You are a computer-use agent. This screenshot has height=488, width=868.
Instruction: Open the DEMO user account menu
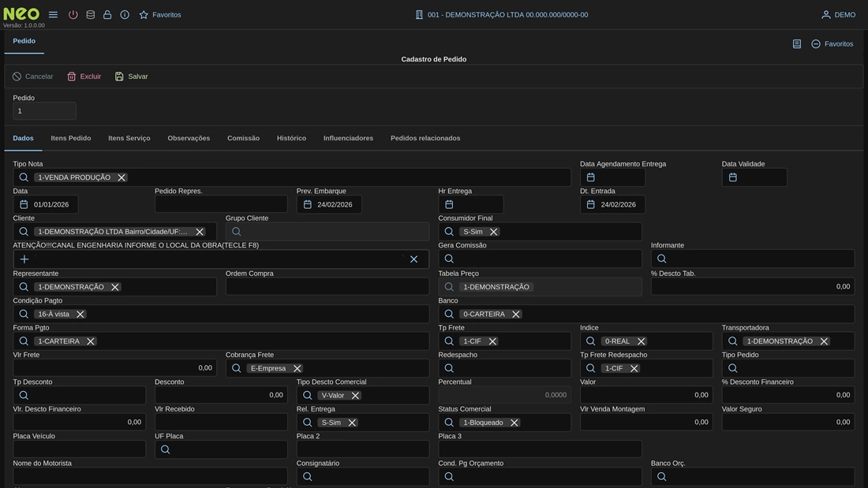click(838, 15)
